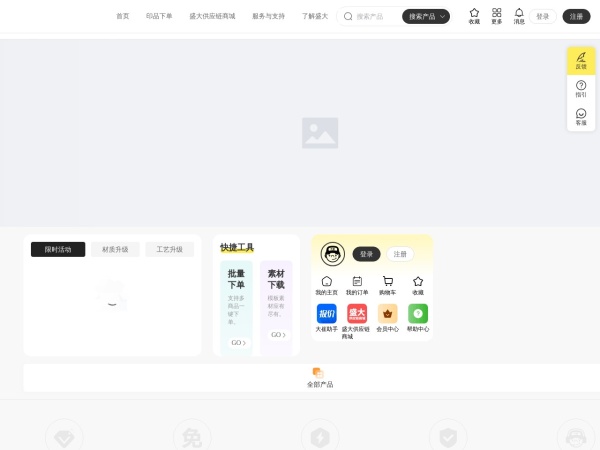Open the red 盛大供应链商城 icon
Image resolution: width=600 pixels, height=450 pixels.
(357, 314)
